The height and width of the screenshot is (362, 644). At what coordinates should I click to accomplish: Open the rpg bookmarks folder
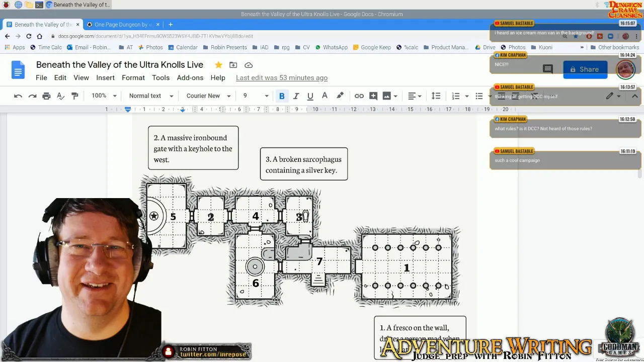(282, 47)
